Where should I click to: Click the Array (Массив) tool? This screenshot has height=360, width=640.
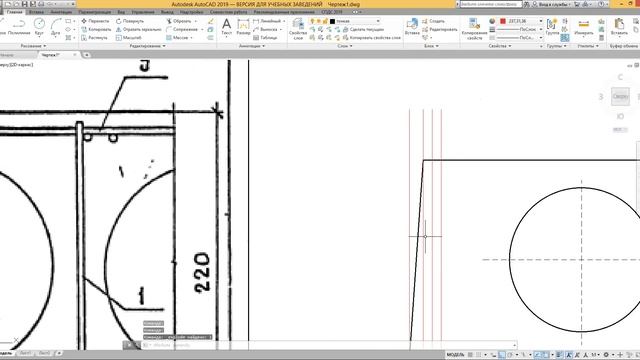[177, 38]
